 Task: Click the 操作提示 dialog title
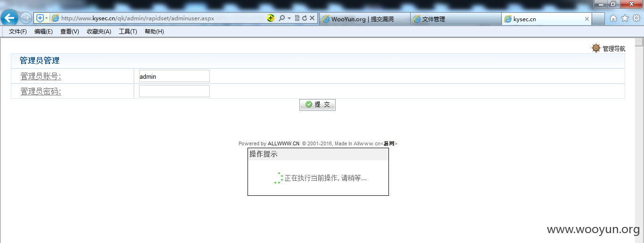263,154
